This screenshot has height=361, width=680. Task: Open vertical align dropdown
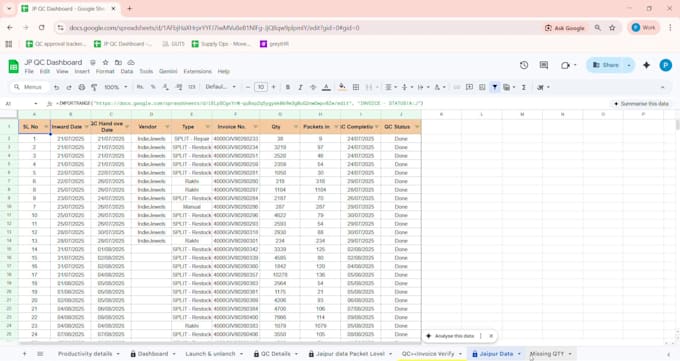pos(406,87)
